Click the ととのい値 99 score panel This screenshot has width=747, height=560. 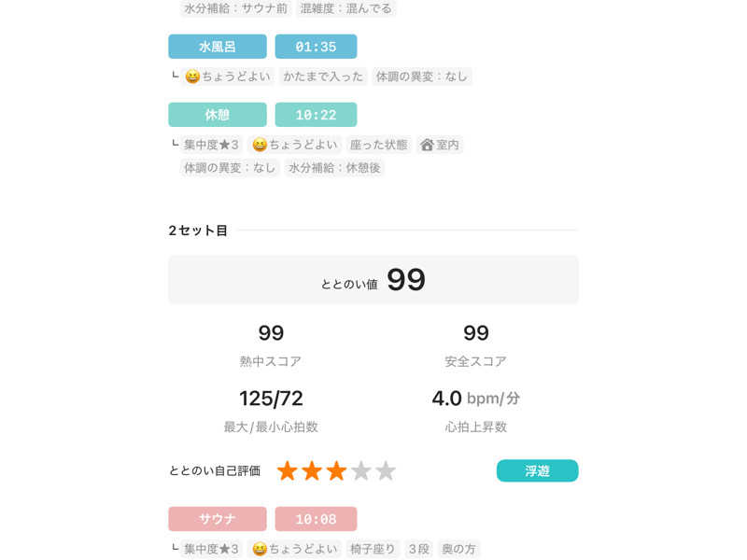point(373,279)
